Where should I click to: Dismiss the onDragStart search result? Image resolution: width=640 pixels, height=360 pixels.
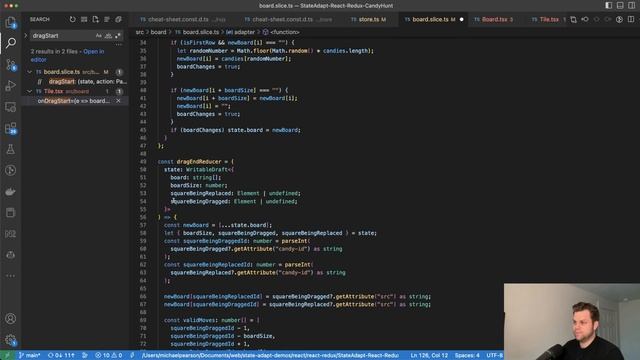click(x=118, y=101)
